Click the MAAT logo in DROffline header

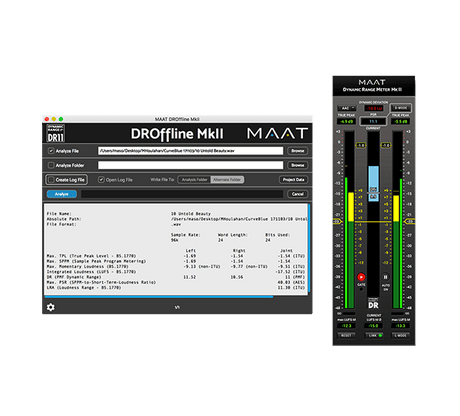[x=277, y=133]
